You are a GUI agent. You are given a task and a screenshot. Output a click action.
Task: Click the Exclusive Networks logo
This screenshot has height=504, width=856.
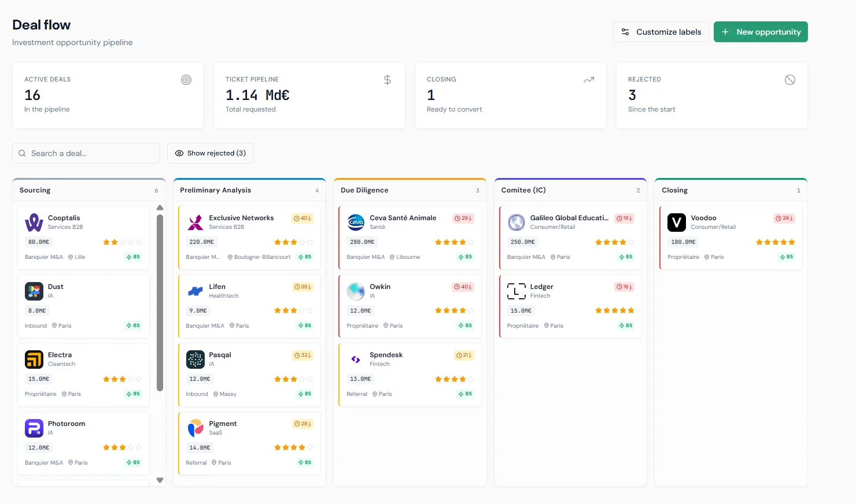click(x=195, y=223)
